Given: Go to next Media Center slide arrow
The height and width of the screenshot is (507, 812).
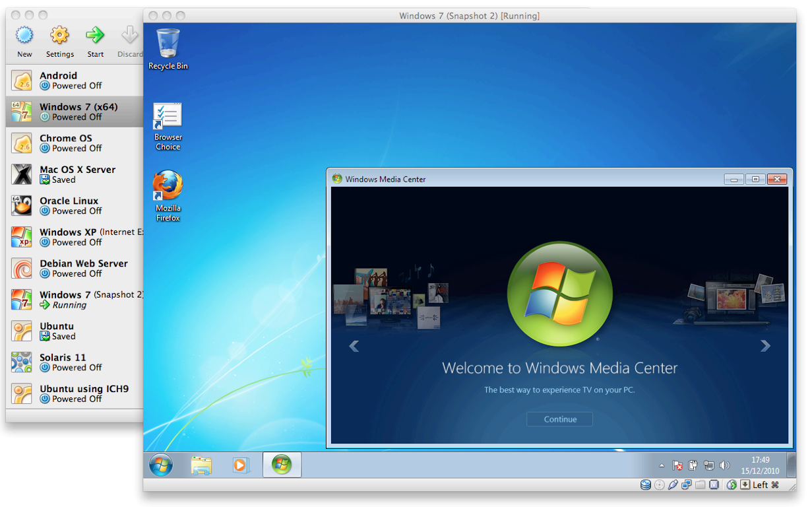Looking at the screenshot, I should pos(765,345).
